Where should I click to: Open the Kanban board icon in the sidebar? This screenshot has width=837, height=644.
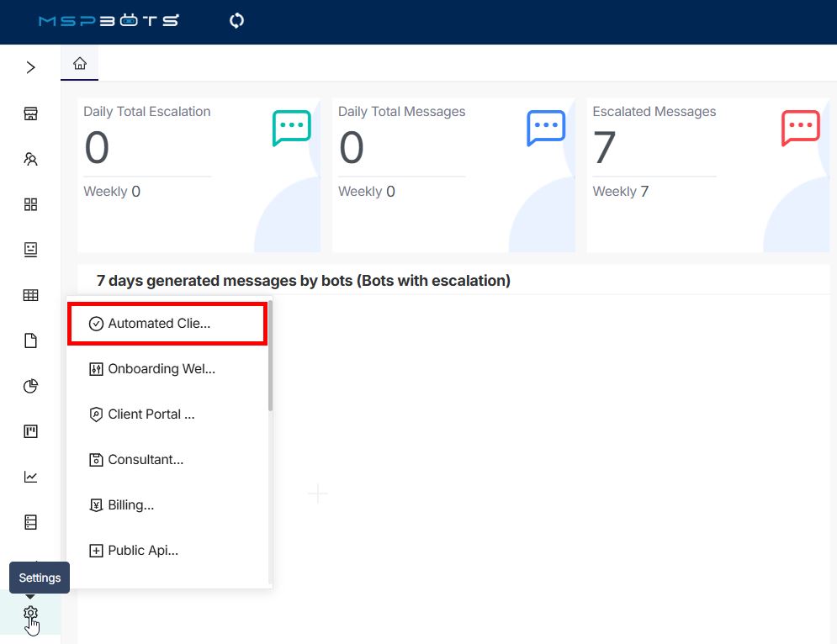pyautogui.click(x=31, y=431)
